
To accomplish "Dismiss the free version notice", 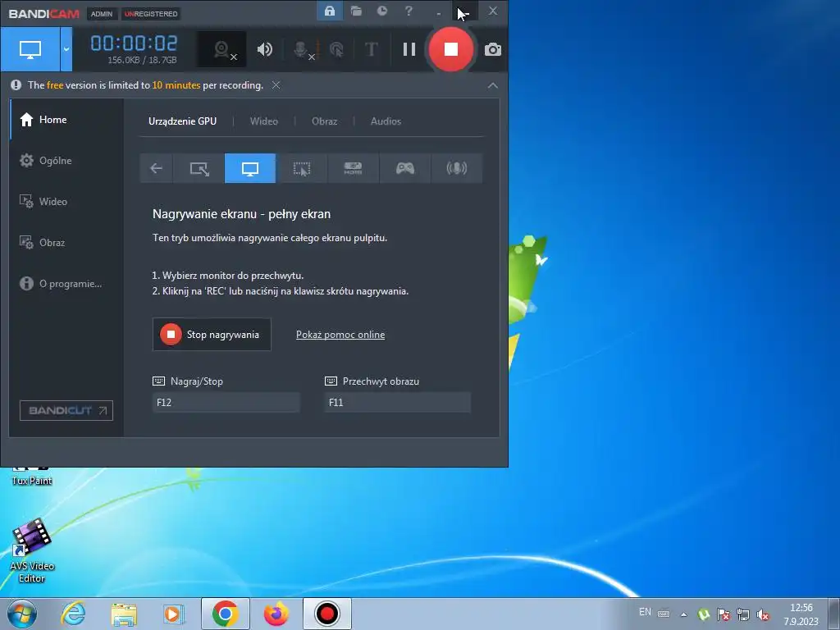I will pos(276,85).
